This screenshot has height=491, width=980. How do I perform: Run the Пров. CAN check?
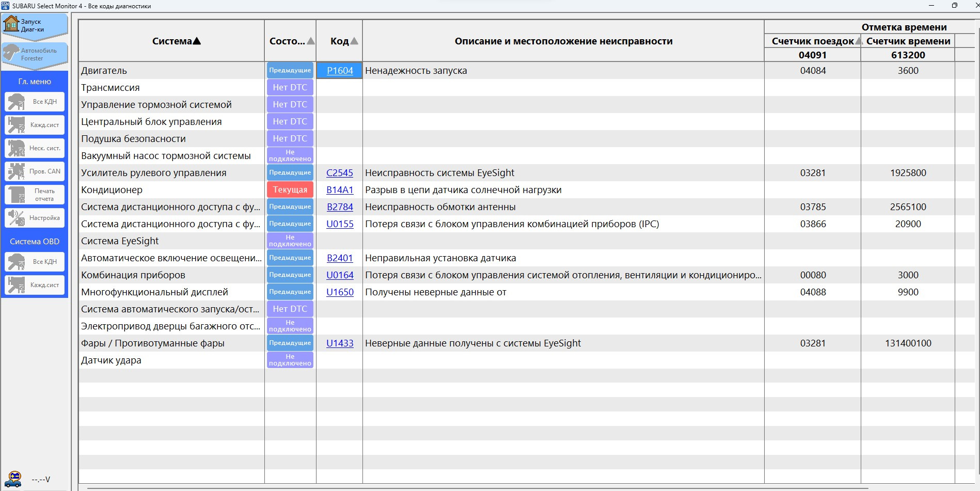pyautogui.click(x=35, y=171)
